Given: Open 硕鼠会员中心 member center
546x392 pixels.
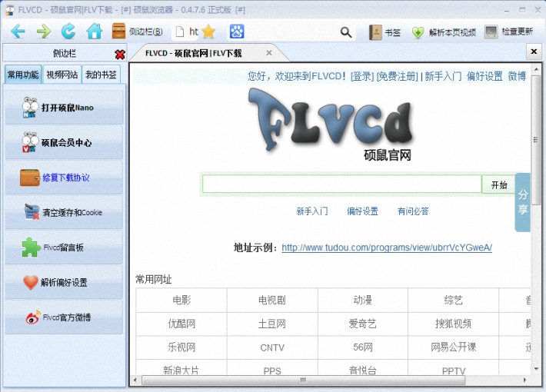Looking at the screenshot, I should [64, 142].
